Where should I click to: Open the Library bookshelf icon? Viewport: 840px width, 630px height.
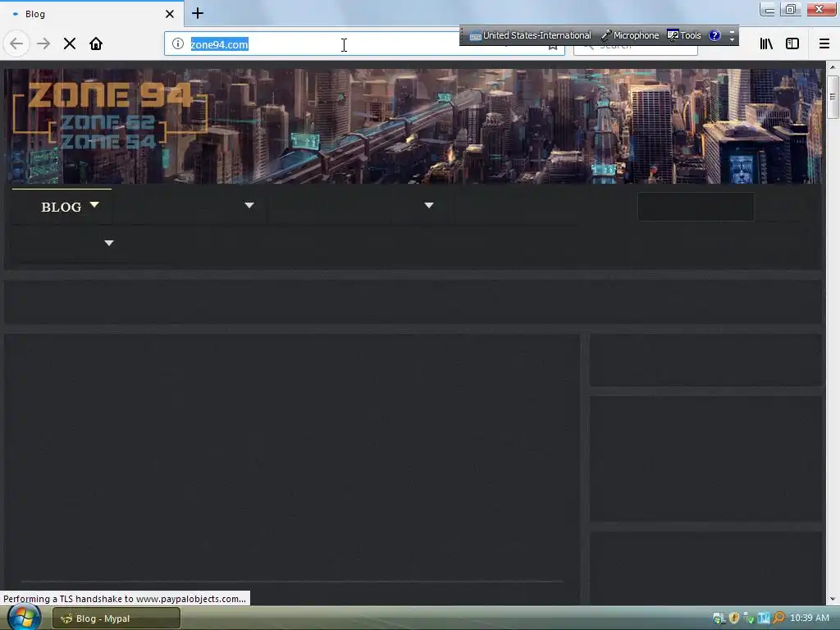(x=766, y=44)
